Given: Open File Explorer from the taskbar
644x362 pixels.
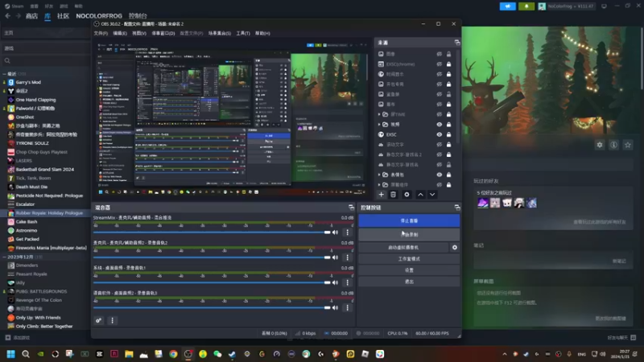Looking at the screenshot, I should coord(129,354).
